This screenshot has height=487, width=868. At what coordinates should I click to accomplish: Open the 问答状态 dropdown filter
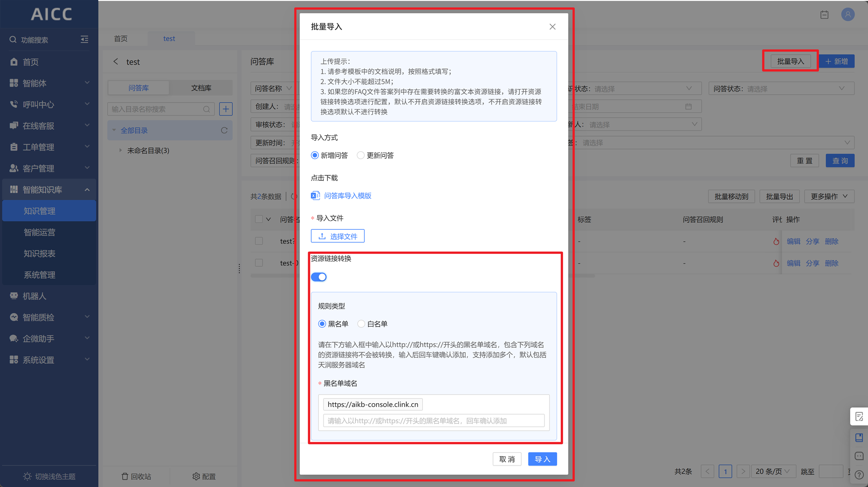[782, 89]
